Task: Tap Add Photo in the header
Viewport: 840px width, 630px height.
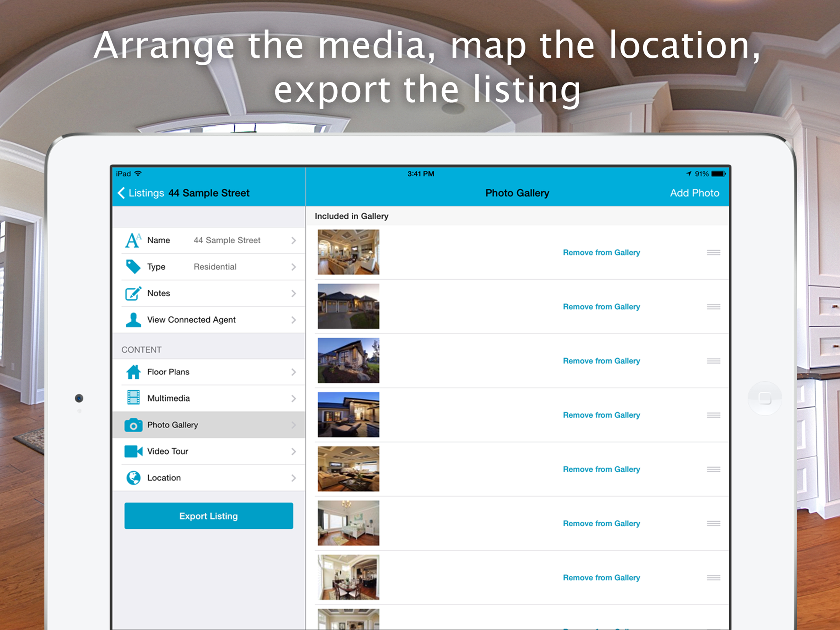Action: click(695, 193)
